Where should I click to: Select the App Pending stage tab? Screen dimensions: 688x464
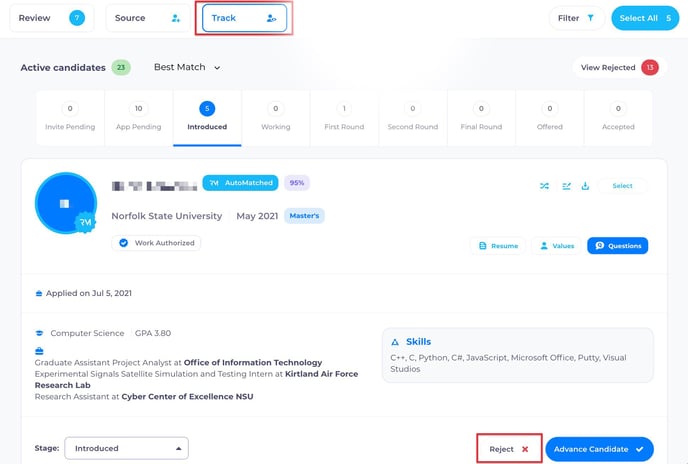coord(139,118)
